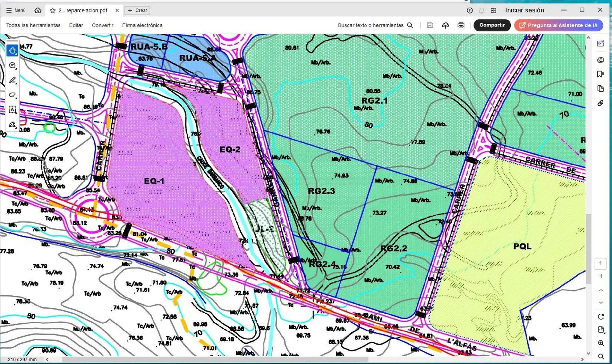Expand the page fit 1:1 display options
The image size is (612, 364).
point(601,330)
